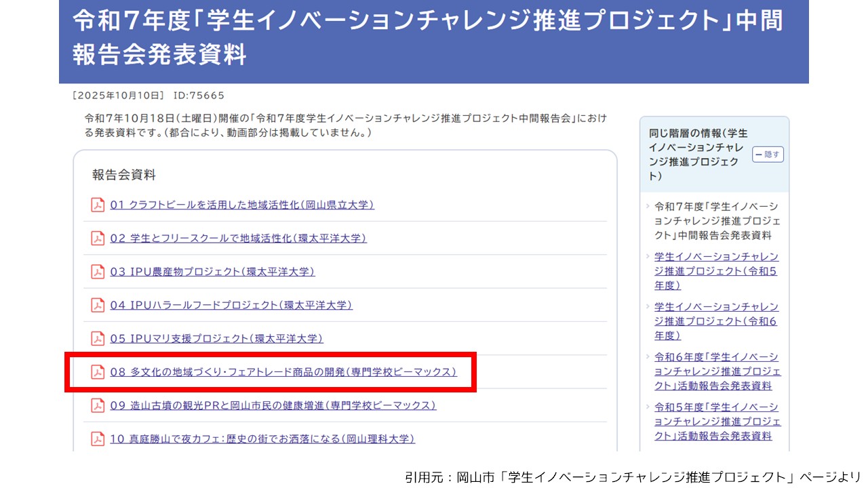Go to 学生イノベーションチャレンジ推進プロジェクト(令和6年度) sidebar link

716,321
